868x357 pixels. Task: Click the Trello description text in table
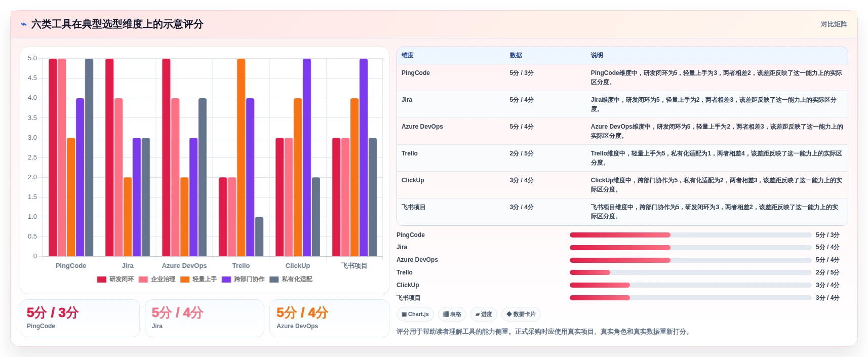(x=717, y=158)
